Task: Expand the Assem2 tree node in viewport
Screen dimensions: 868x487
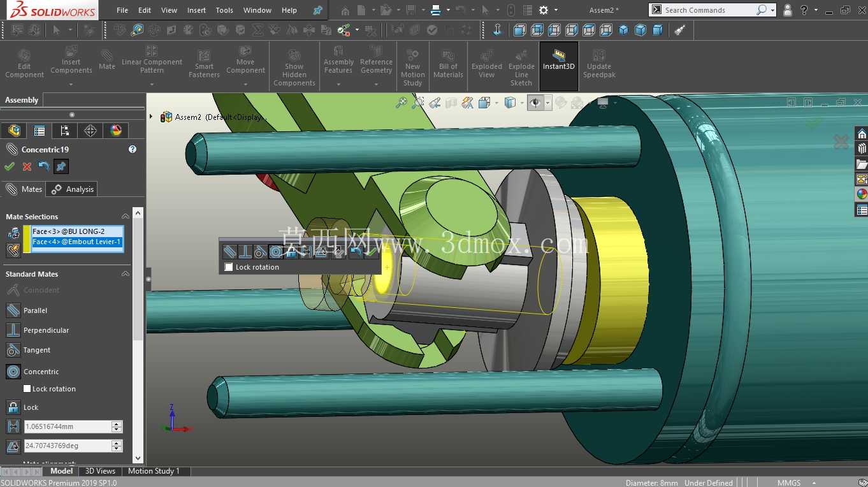Action: (x=151, y=117)
